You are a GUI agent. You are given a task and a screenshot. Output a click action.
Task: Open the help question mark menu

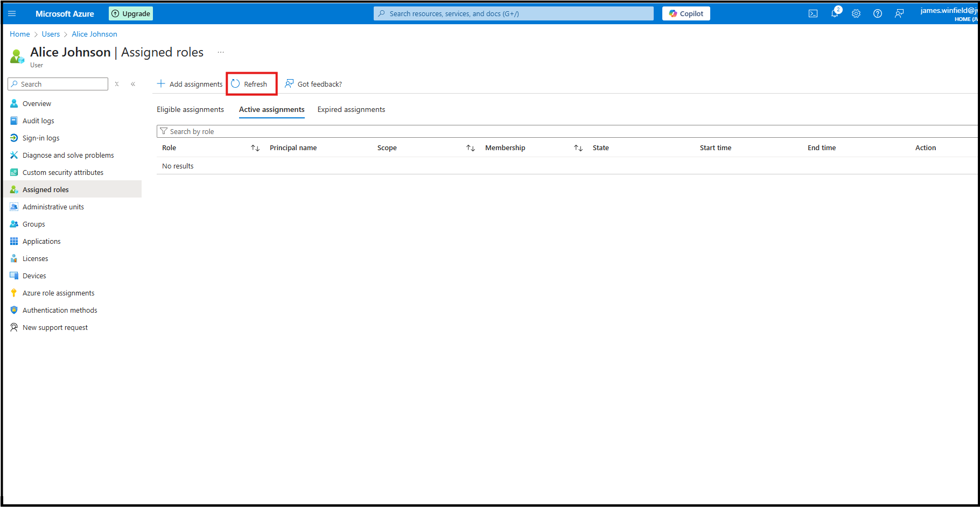click(x=878, y=13)
